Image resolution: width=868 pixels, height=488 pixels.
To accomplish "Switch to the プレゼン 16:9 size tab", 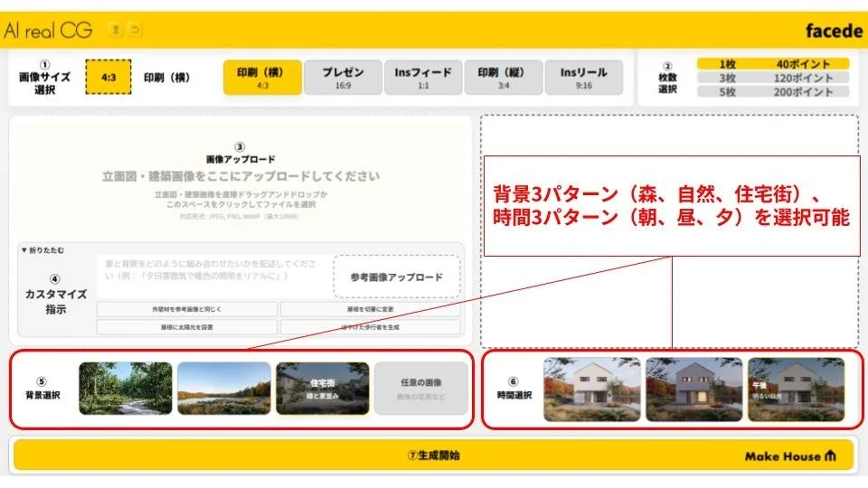I will coord(342,78).
